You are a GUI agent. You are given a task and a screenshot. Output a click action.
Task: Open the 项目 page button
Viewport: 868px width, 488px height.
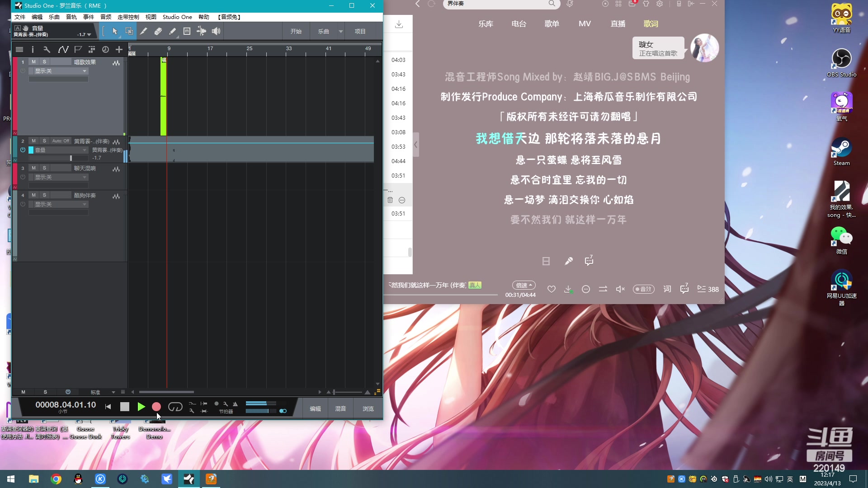point(360,32)
